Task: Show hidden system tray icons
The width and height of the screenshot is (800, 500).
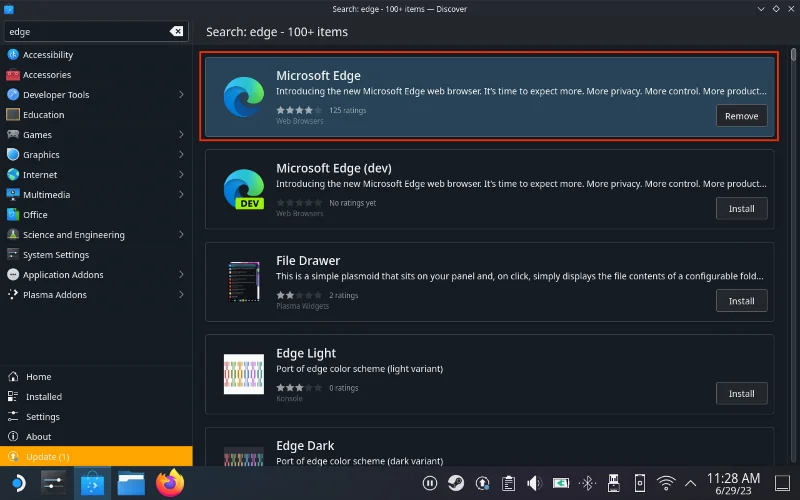Action: pyautogui.click(x=691, y=484)
